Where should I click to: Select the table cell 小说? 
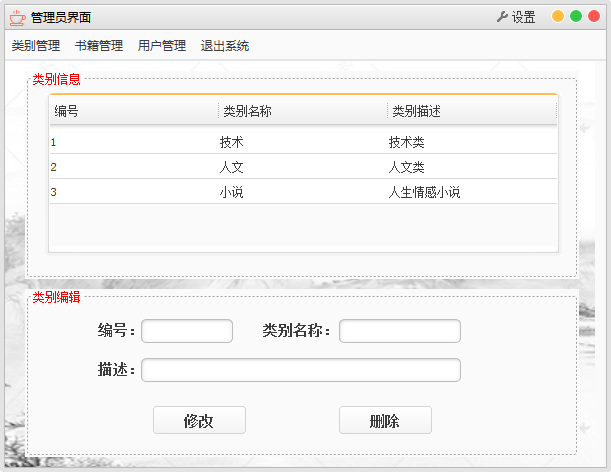point(231,192)
